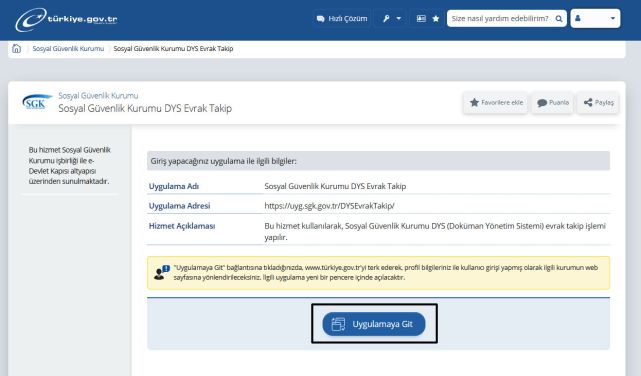Screen dimensions: 641x376
Task: Open Sosyal Güvenlik Kurumu breadcrumb link
Action: (x=68, y=49)
